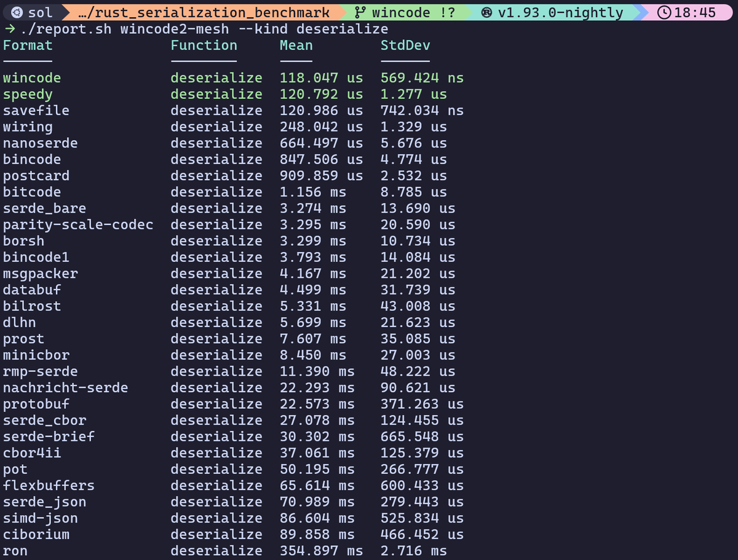Click the StdDev value 600.433 us

422,485
